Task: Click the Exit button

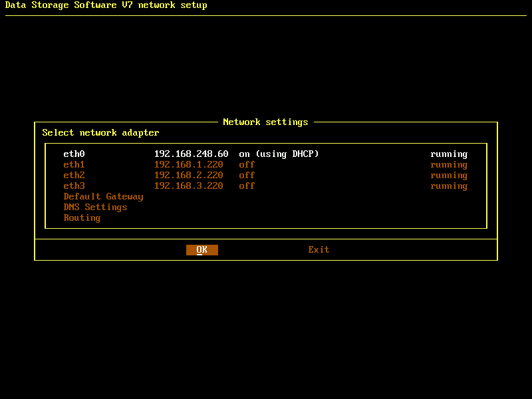Action: [x=319, y=250]
